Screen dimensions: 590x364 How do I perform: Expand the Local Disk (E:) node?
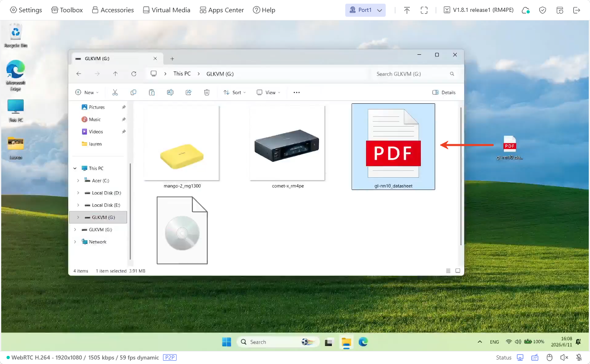coord(78,205)
